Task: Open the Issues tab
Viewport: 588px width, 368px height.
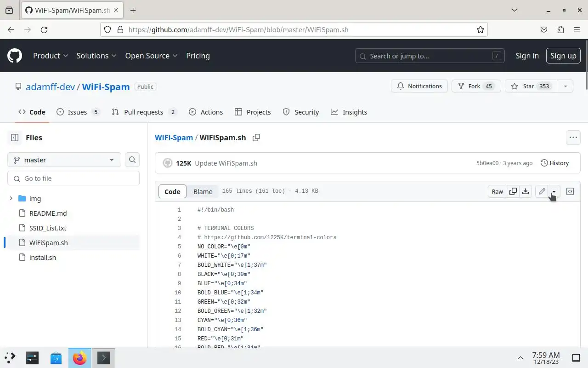Action: click(x=78, y=112)
